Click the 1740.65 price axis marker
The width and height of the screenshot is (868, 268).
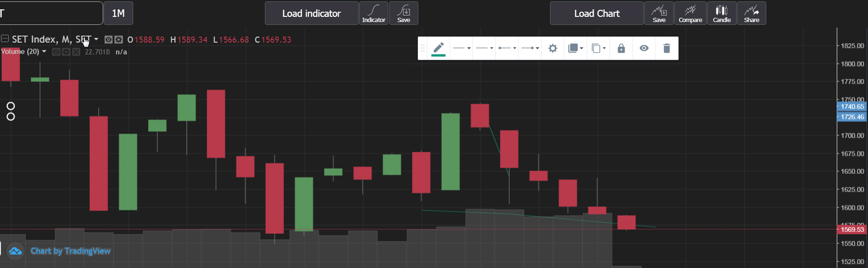point(852,106)
